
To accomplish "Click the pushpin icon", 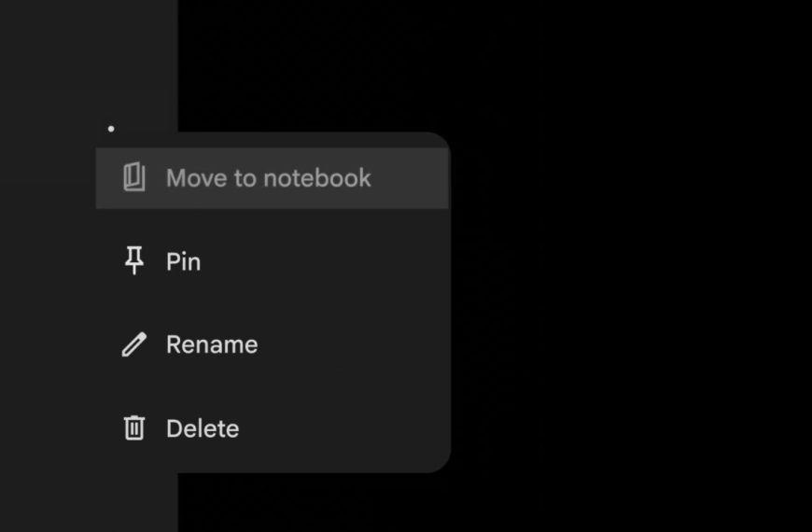I will point(134,260).
